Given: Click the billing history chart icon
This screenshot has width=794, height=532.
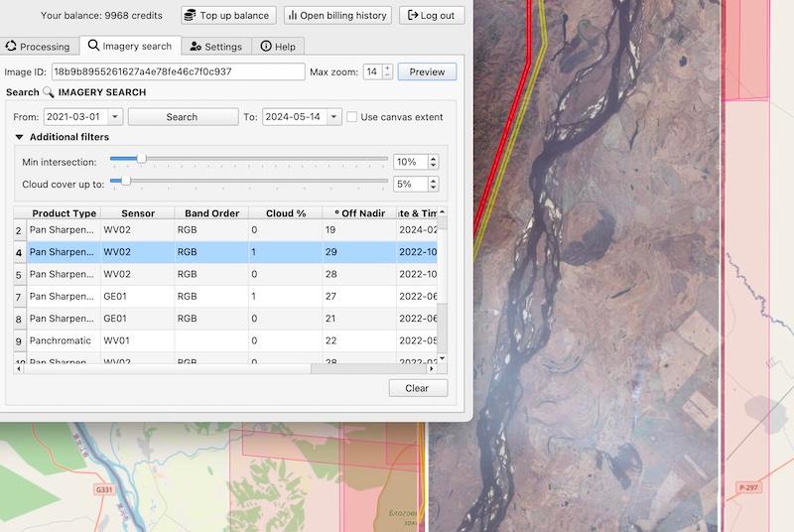Looking at the screenshot, I should (x=292, y=15).
